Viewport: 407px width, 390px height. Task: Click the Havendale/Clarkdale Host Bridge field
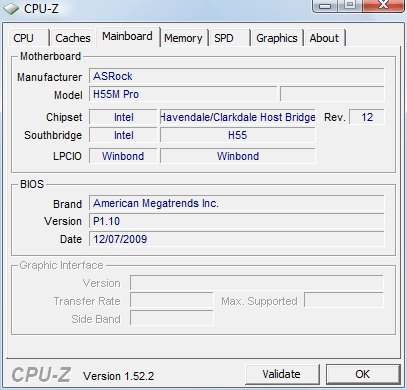238,117
